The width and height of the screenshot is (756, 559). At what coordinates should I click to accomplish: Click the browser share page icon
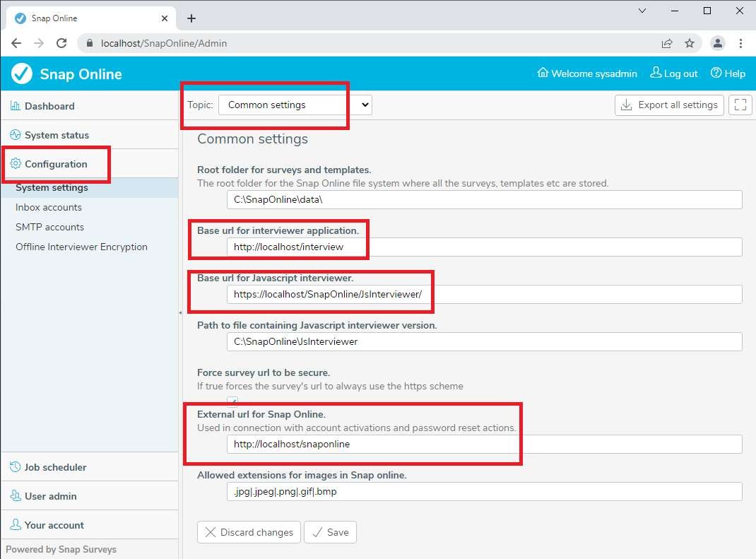[x=667, y=43]
